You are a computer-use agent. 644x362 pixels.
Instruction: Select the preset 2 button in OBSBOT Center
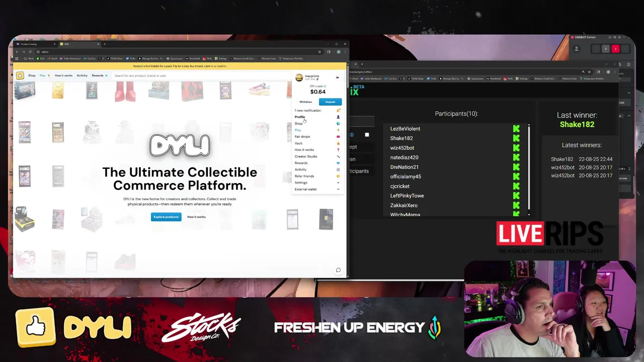coord(605,49)
